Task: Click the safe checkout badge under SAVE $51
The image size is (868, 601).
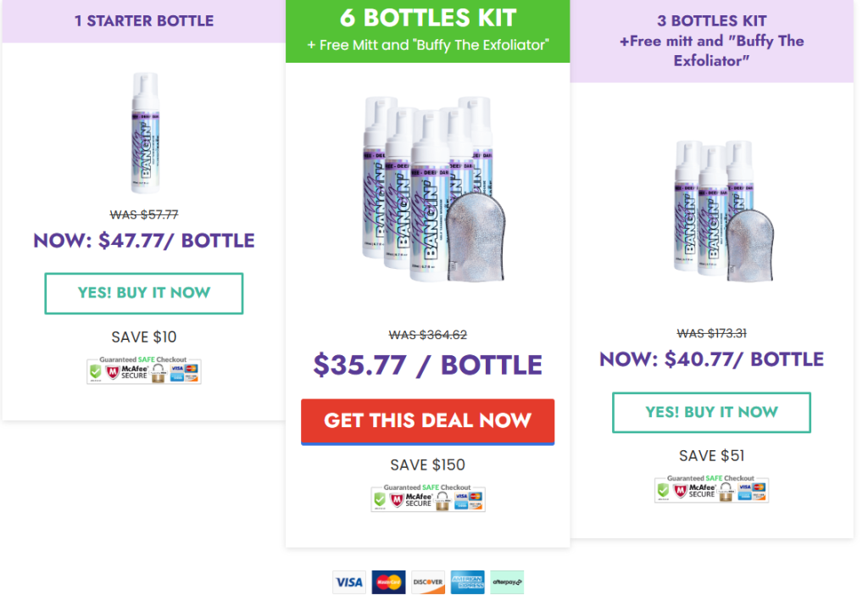Action: 711,489
